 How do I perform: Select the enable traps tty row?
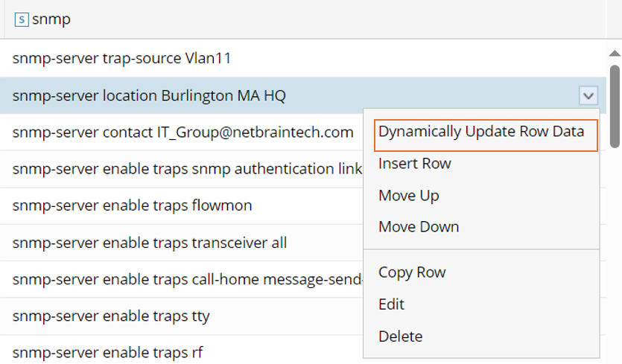tap(111, 316)
